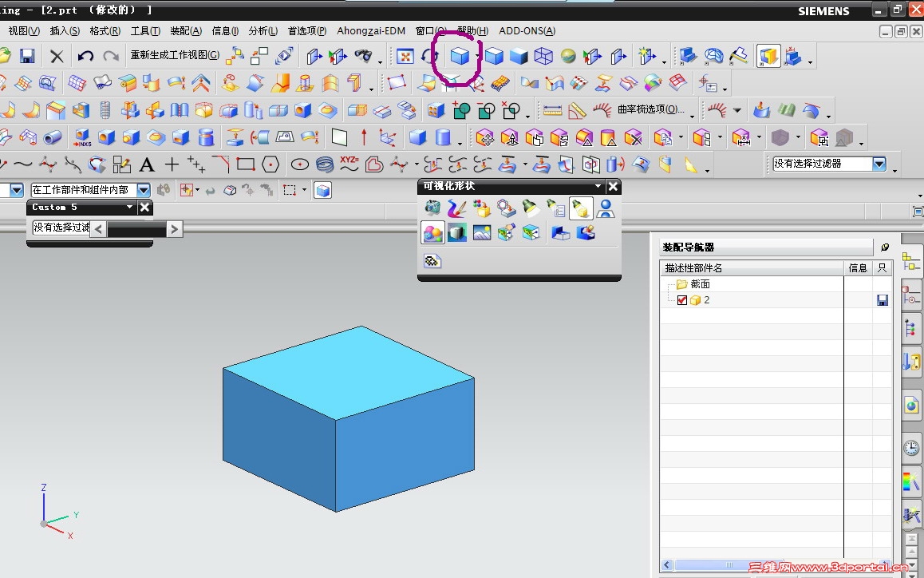Click the Intersect boolean icon

click(511, 109)
